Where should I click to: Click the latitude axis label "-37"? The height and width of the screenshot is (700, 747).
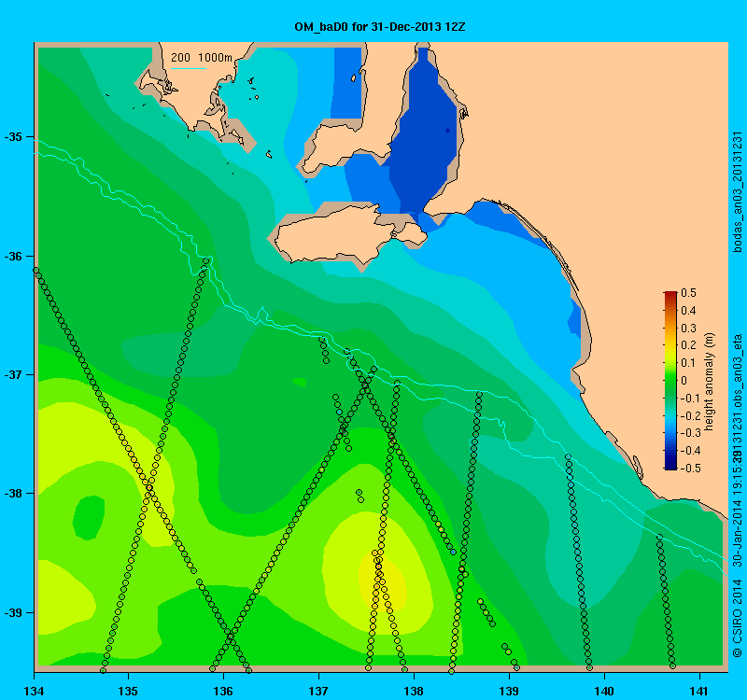pos(13,375)
